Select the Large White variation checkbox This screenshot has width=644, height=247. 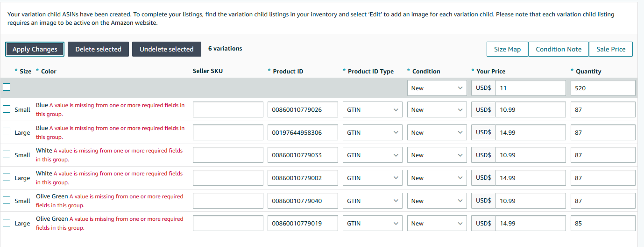point(7,177)
